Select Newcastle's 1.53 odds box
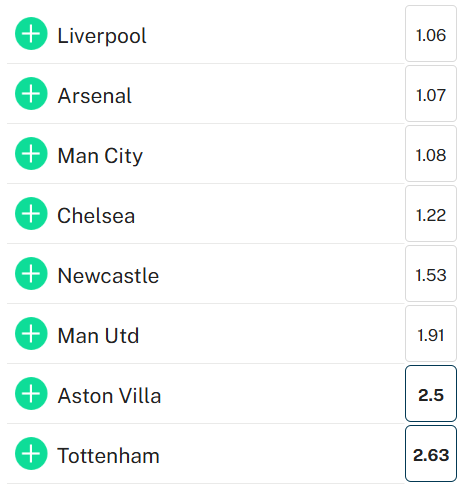The height and width of the screenshot is (484, 463). [x=431, y=274]
